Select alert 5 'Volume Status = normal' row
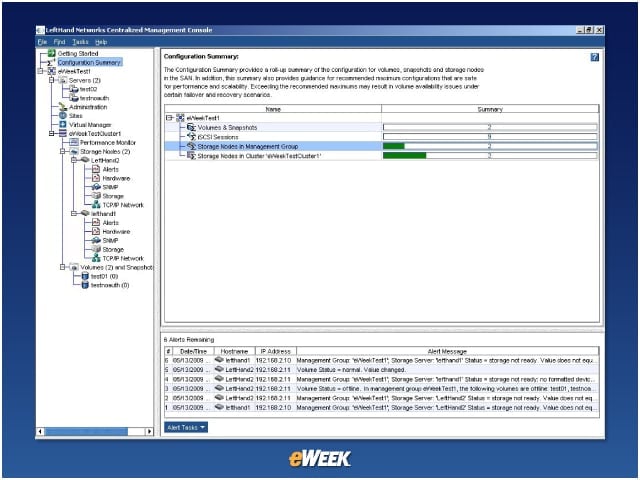 point(382,370)
